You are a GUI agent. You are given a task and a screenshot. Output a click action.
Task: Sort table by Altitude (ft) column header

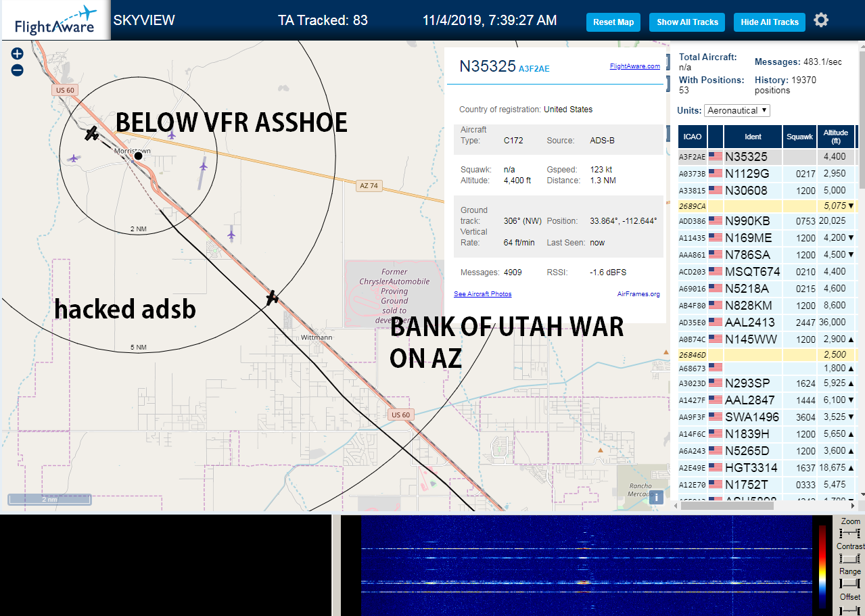pos(836,137)
